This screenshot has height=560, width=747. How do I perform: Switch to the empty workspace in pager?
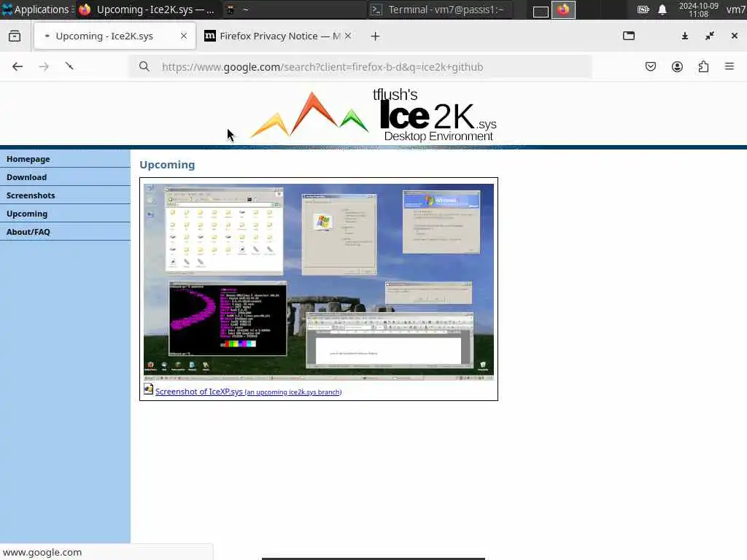point(541,12)
